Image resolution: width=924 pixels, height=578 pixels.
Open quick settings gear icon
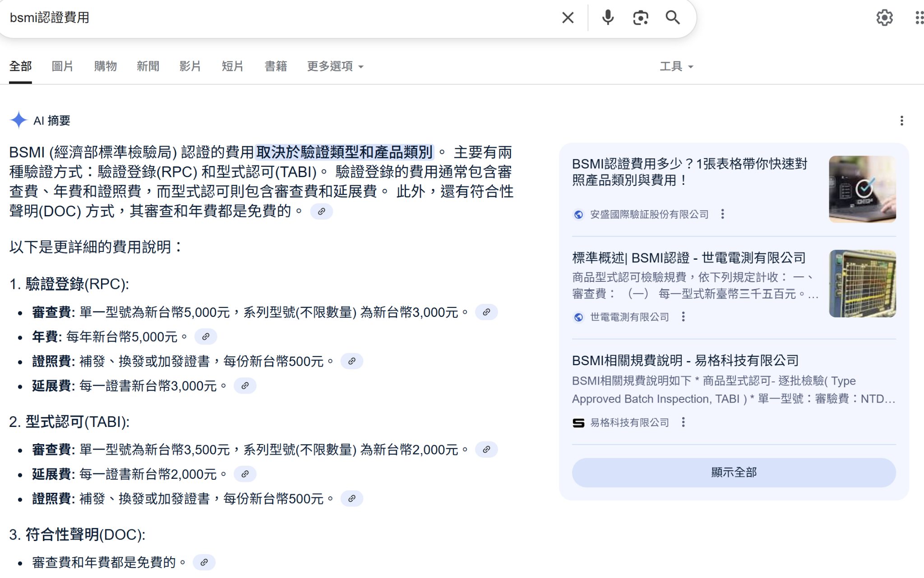pyautogui.click(x=884, y=18)
